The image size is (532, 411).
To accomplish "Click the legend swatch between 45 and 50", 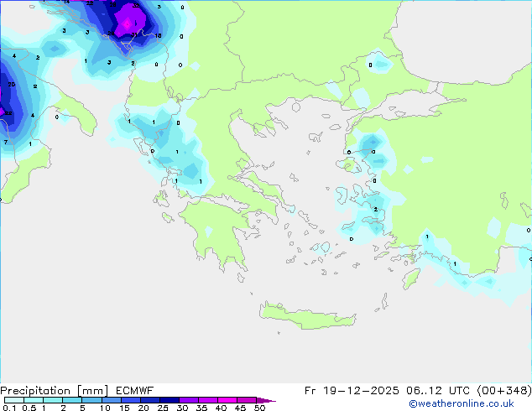I will click(247, 400).
